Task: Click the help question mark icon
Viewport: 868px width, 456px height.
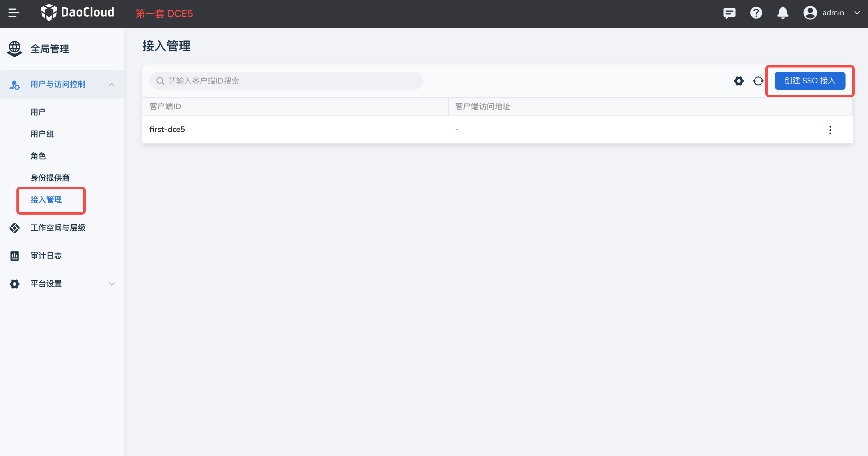Action: 756,13
